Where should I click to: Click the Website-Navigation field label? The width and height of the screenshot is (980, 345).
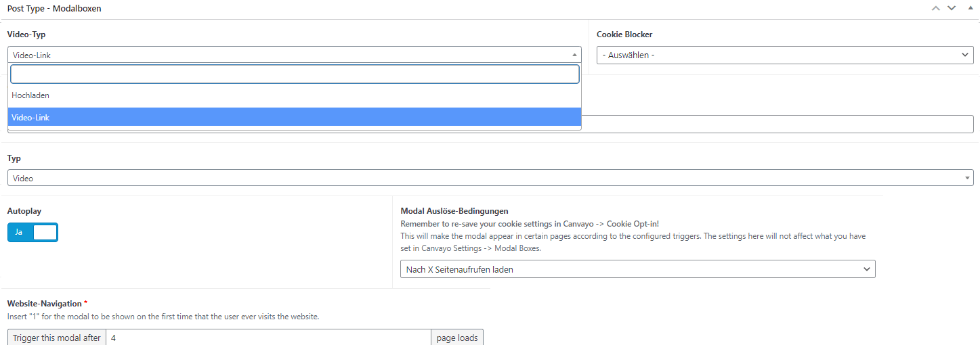[x=45, y=304]
